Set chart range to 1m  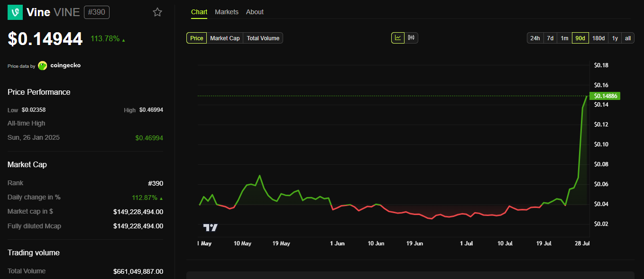point(564,38)
